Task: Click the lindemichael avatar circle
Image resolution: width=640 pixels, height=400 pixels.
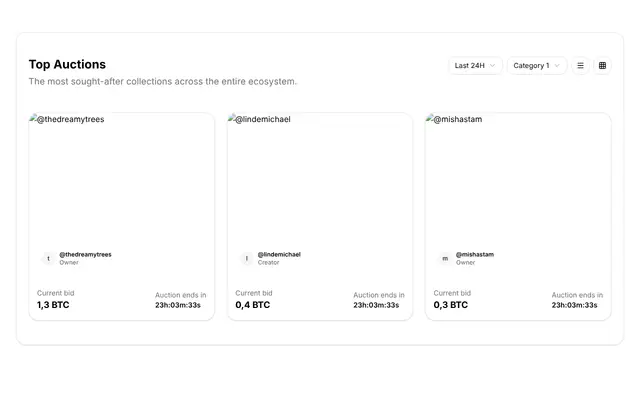Action: tap(247, 258)
